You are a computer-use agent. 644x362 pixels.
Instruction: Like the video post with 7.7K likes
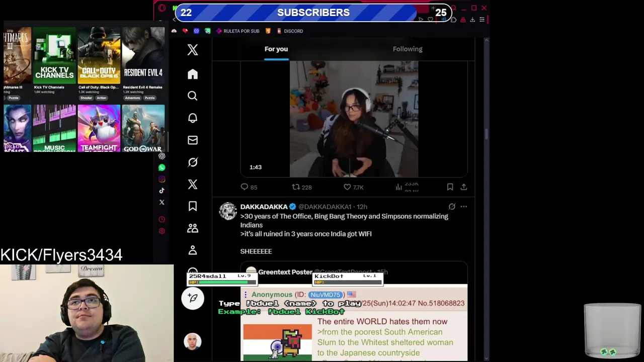353,187
